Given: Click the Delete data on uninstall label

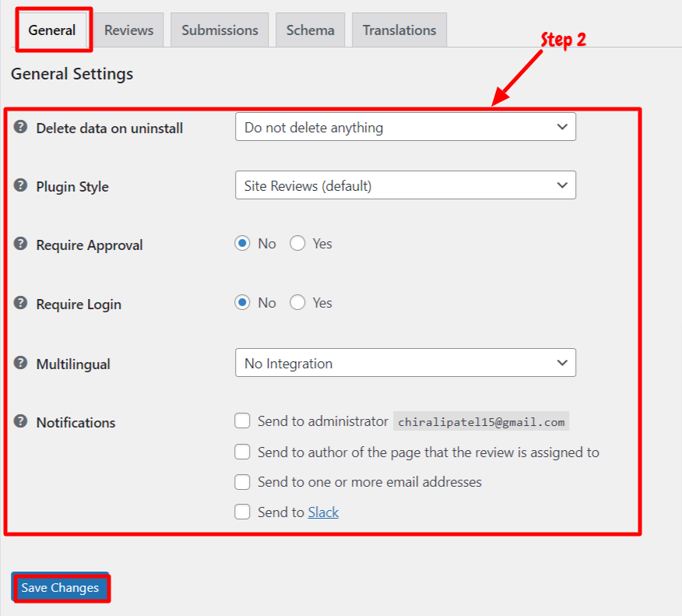Looking at the screenshot, I should coord(110,128).
